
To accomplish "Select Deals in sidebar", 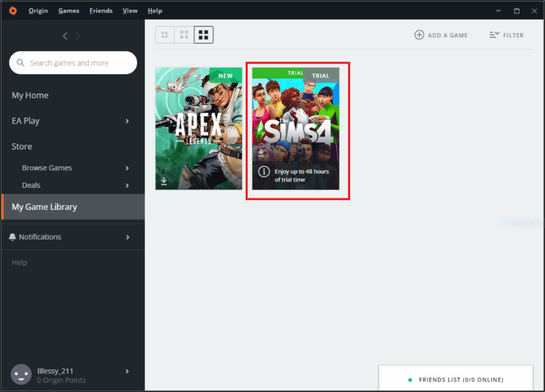I will point(31,185).
